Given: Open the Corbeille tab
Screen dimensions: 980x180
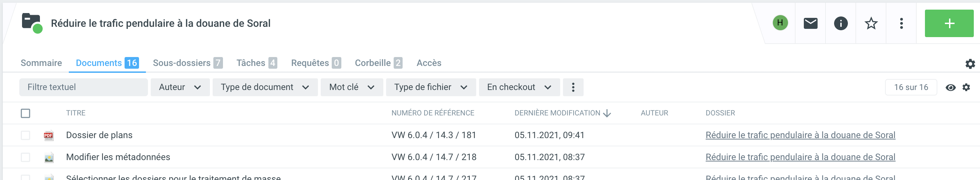Looking at the screenshot, I should 378,63.
